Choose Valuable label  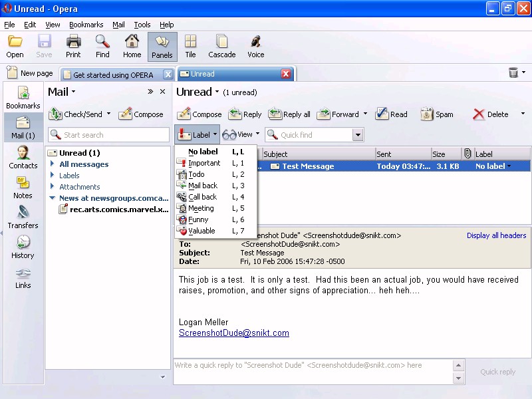215,231
